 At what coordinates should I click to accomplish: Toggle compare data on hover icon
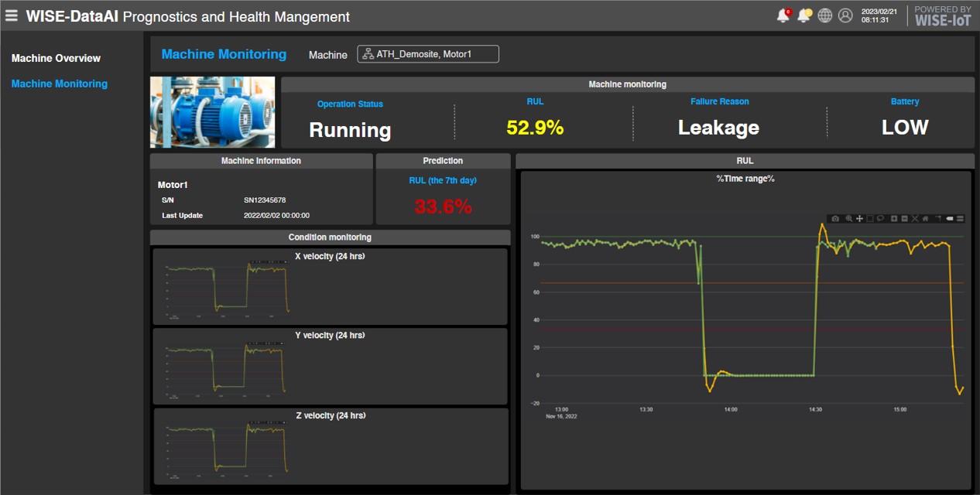click(961, 219)
